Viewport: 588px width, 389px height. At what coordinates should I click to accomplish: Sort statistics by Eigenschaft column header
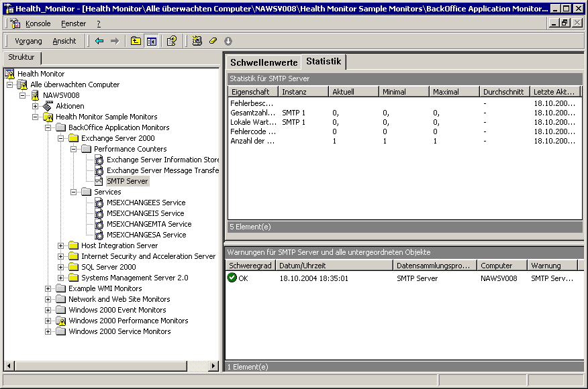pos(253,91)
